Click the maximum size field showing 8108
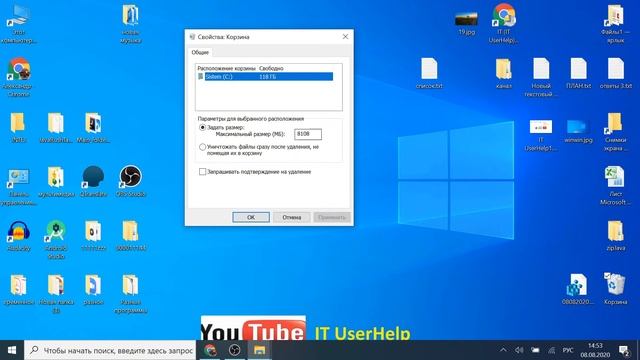 coord(308,134)
